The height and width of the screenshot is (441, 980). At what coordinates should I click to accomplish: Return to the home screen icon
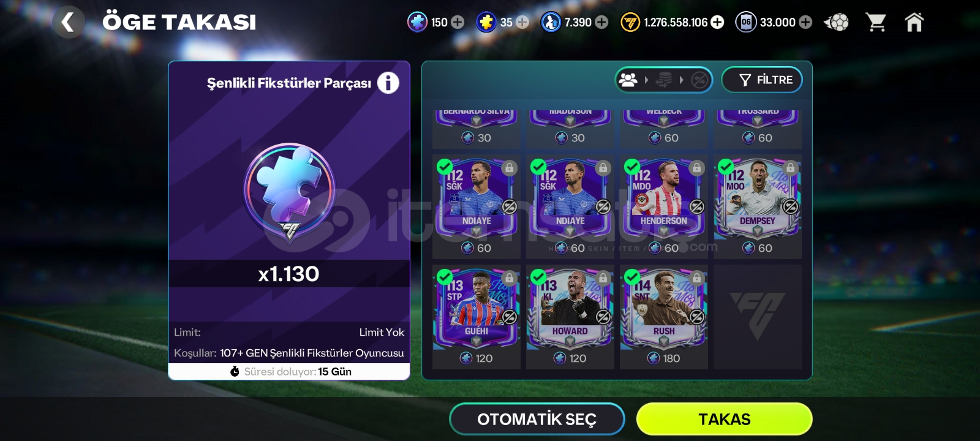[x=914, y=22]
